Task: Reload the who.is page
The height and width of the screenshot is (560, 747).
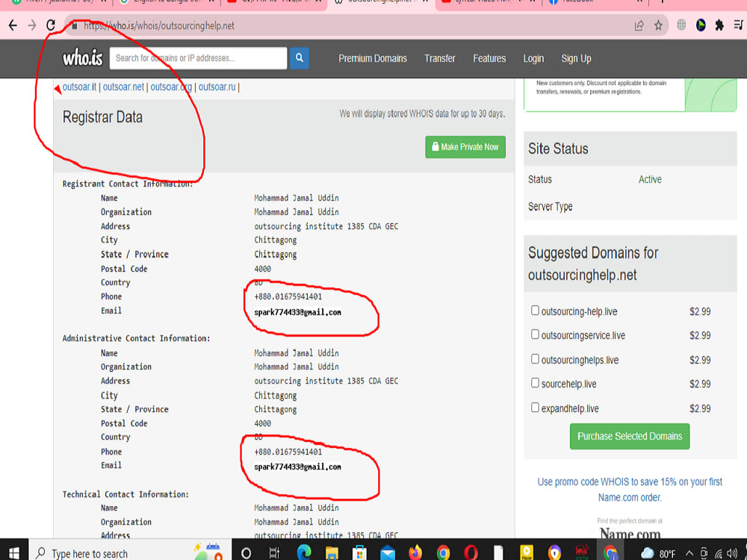Action: coord(51,25)
